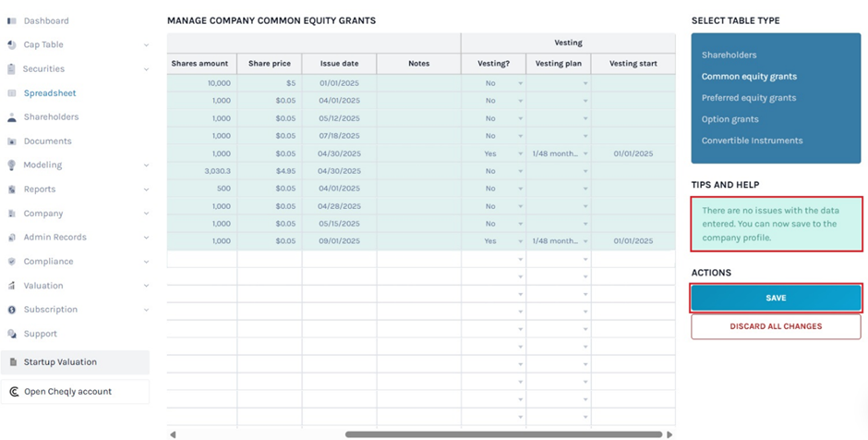Click the Open Cheqly account logo icon
This screenshot has width=868, height=440.
pos(13,392)
